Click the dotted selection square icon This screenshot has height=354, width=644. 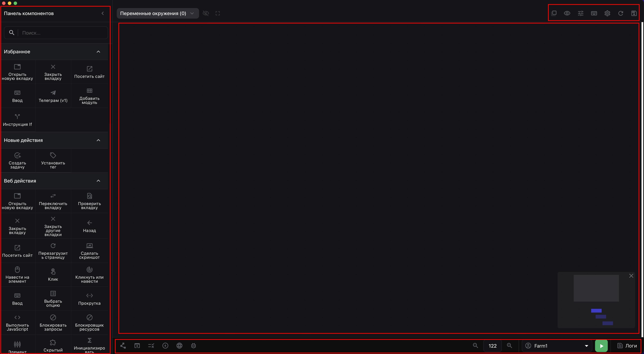553,13
